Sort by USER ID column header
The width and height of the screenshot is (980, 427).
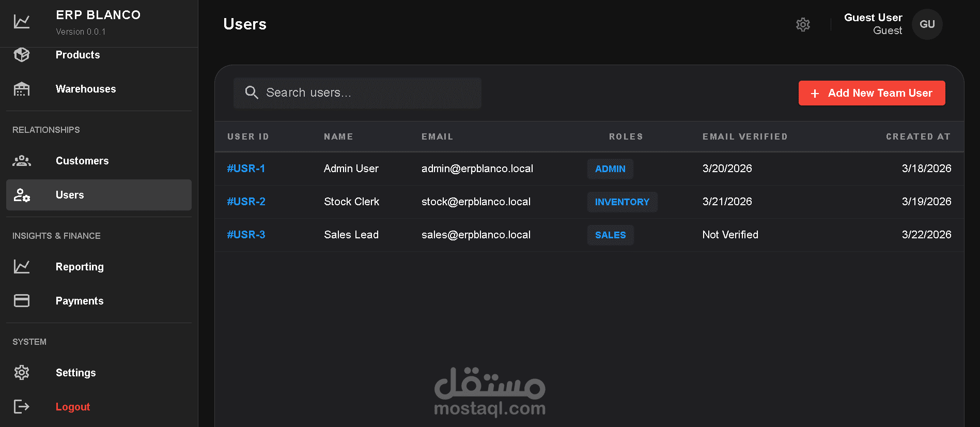tap(248, 136)
